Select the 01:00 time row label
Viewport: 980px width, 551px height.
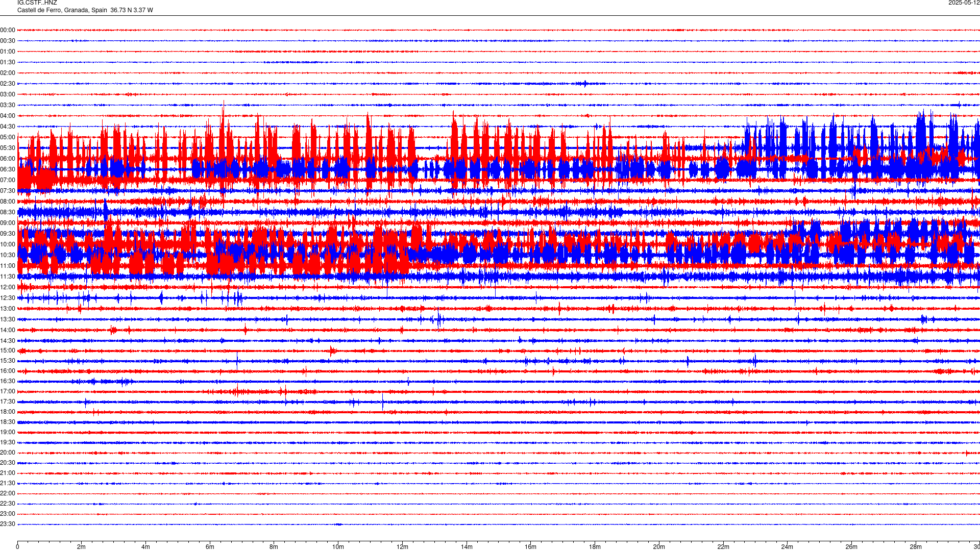click(8, 52)
